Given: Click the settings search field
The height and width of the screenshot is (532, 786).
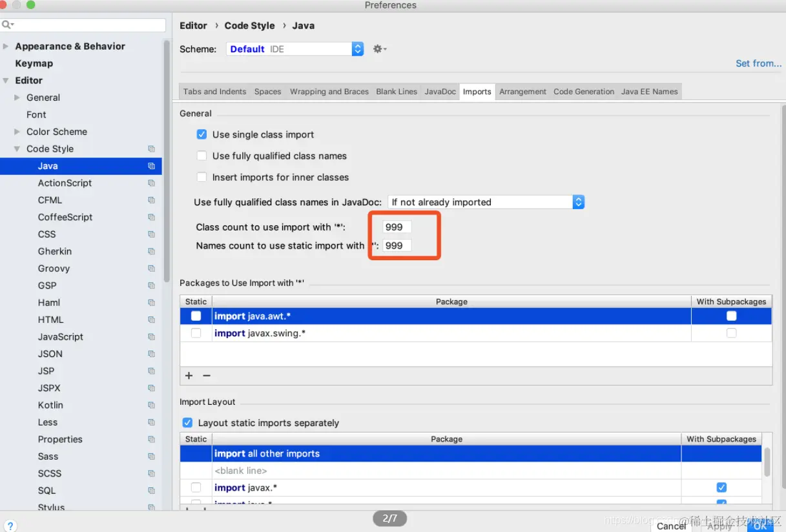Looking at the screenshot, I should pos(84,25).
